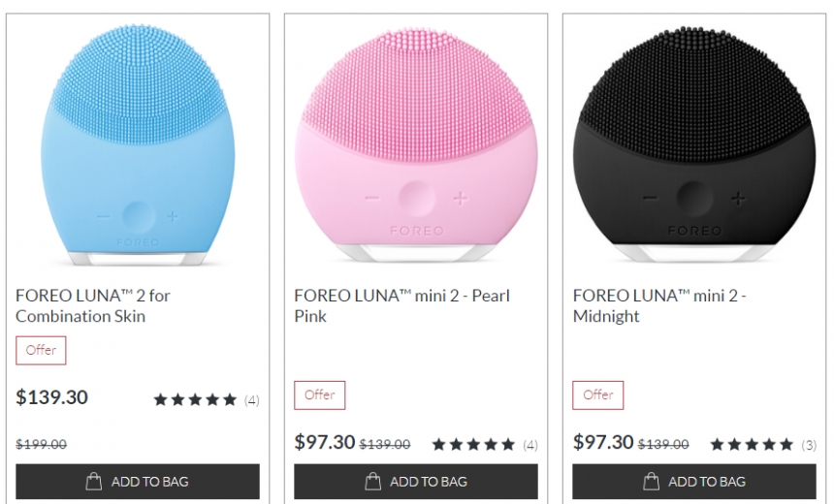Click bag icon on Combination Skin's button
The width and height of the screenshot is (834, 504).
94,481
